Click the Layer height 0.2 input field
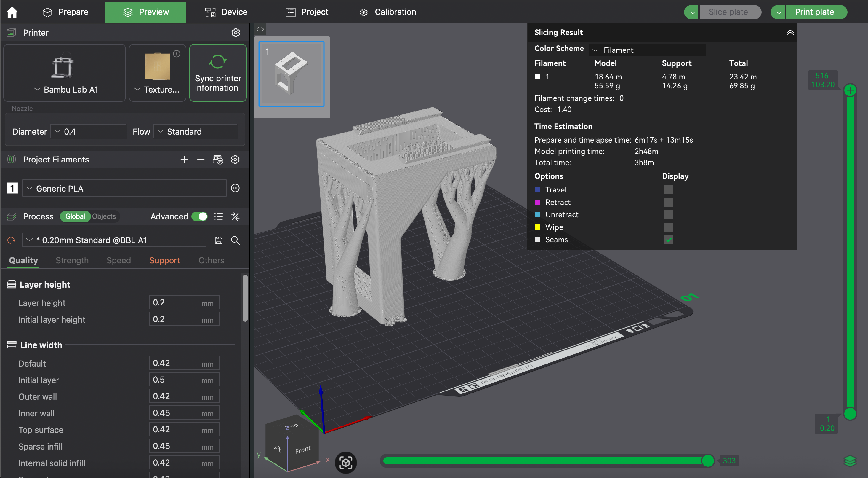 pyautogui.click(x=184, y=302)
